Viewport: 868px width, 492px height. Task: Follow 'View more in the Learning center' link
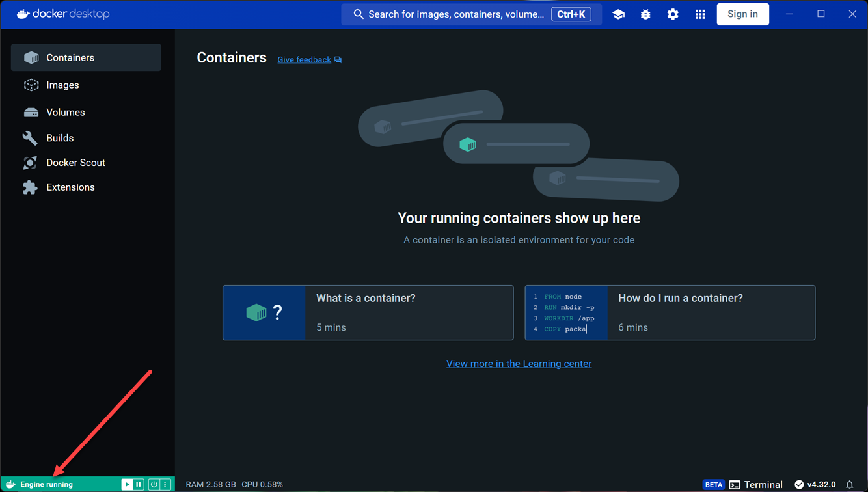point(519,364)
